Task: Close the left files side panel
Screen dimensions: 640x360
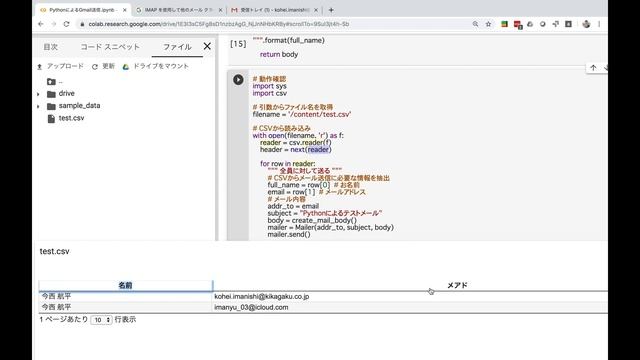Action: click(207, 46)
